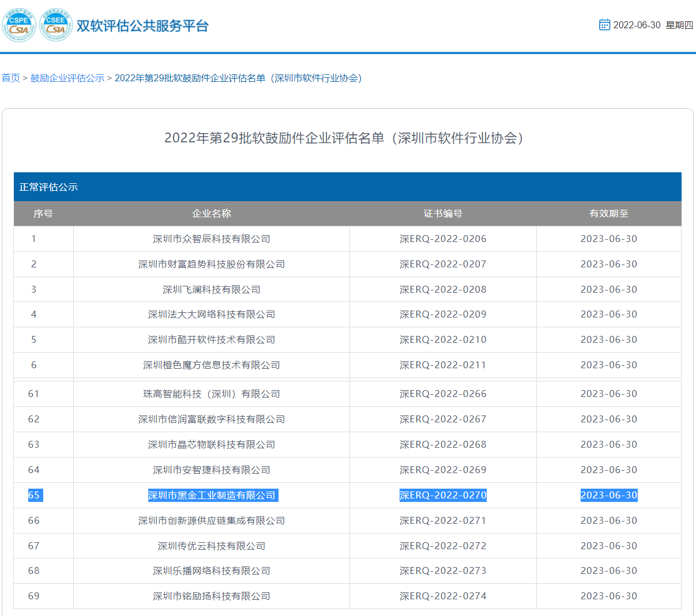Select company 深圳市众智辰科技有限公司
This screenshot has width=696, height=616.
coord(211,239)
